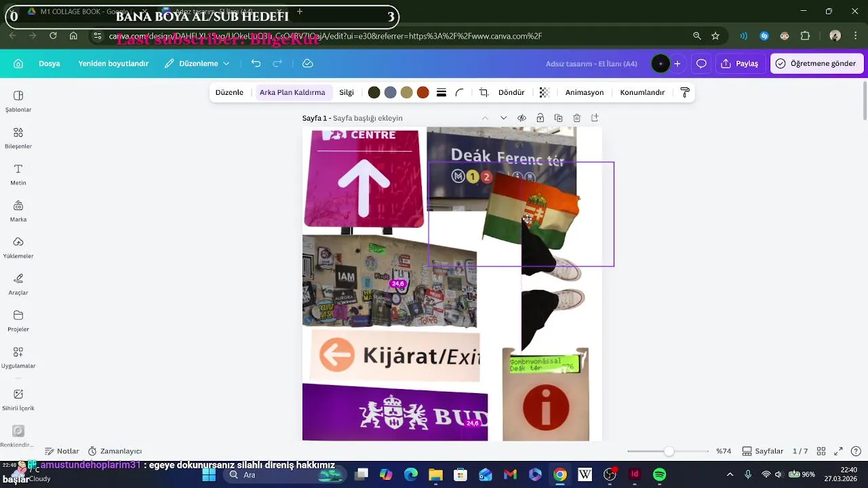The height and width of the screenshot is (488, 868).
Task: Redo the last action
Action: (x=277, y=63)
